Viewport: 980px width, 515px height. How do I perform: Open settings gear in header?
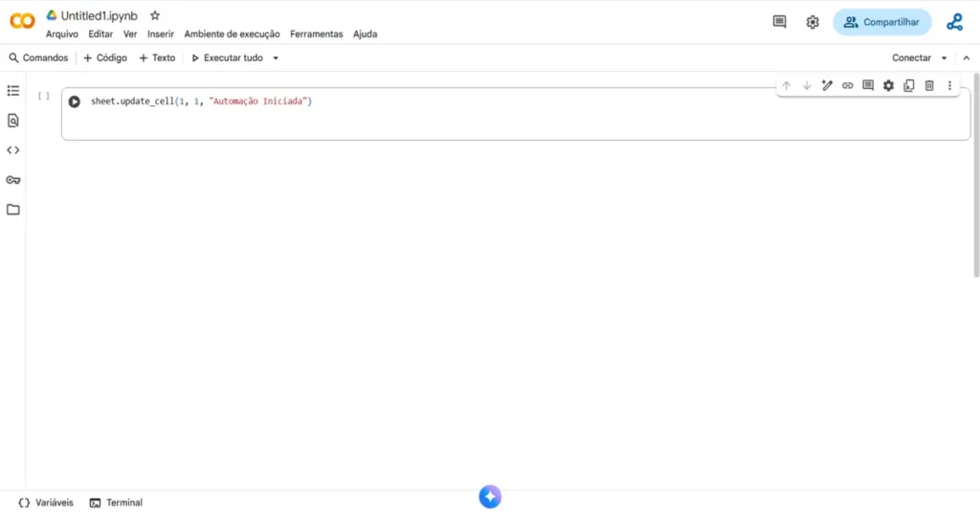(813, 22)
